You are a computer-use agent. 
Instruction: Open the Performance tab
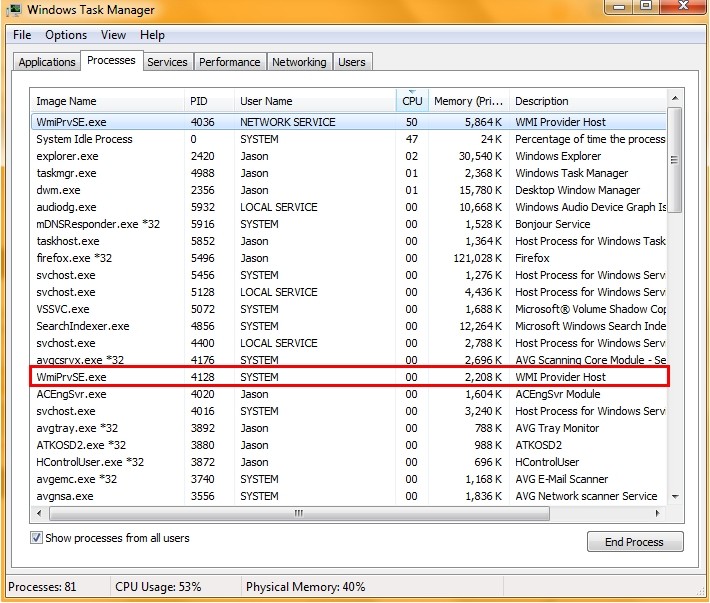coord(230,62)
